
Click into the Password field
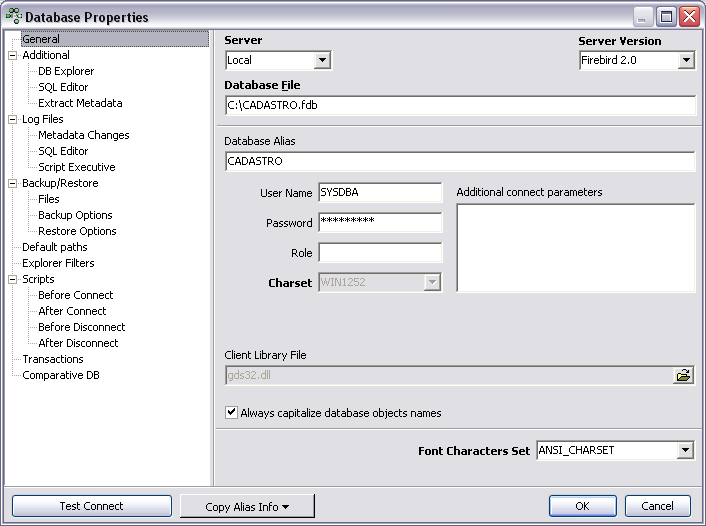380,222
